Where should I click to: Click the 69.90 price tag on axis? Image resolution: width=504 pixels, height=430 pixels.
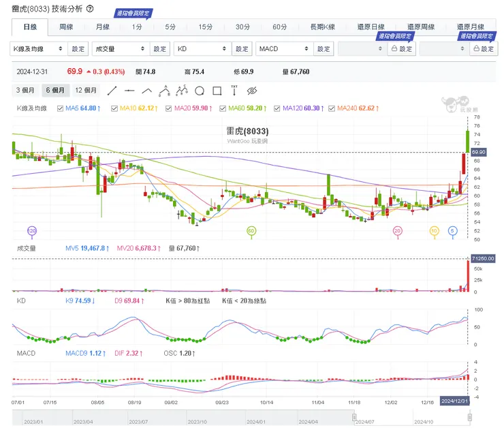click(x=479, y=152)
